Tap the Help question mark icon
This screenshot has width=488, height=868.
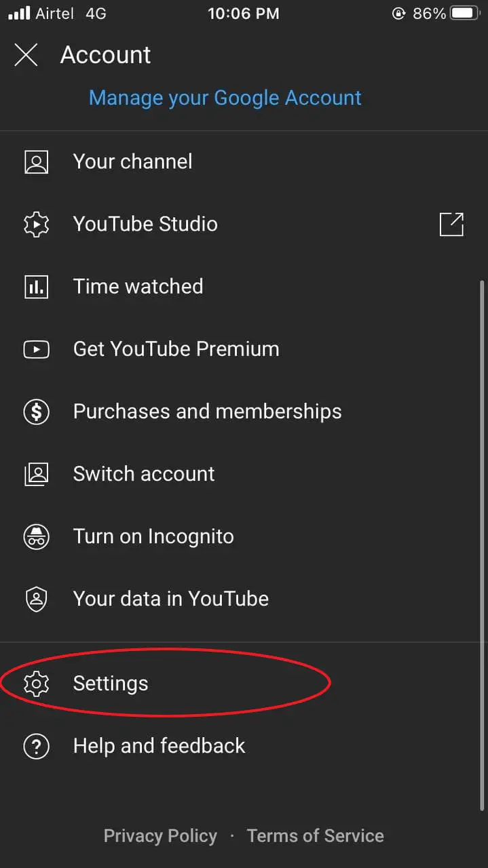click(36, 746)
